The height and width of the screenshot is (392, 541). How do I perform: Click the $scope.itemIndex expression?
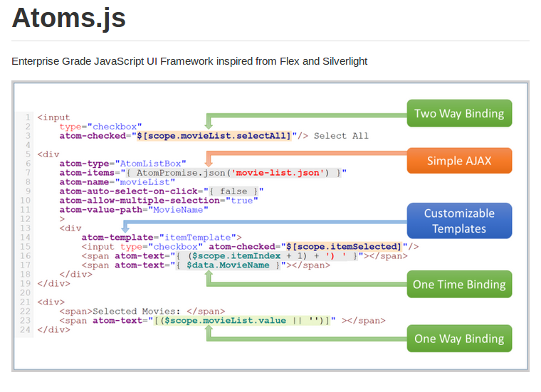[236, 256]
